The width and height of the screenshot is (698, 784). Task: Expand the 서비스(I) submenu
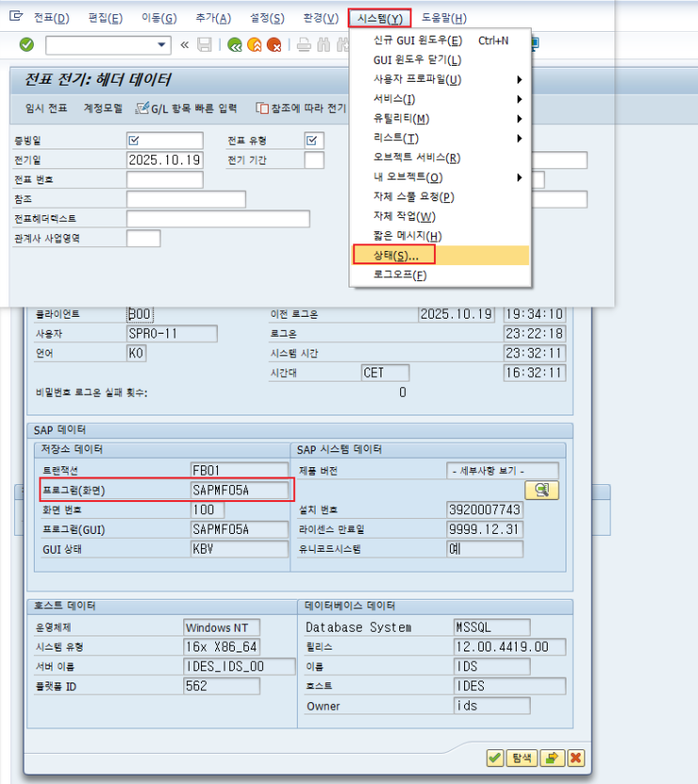point(520,99)
